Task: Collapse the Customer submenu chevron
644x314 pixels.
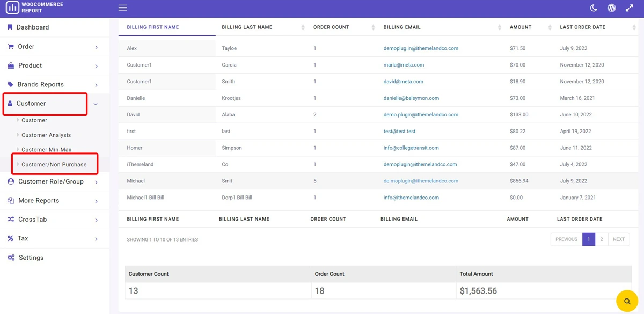Action: point(96,104)
